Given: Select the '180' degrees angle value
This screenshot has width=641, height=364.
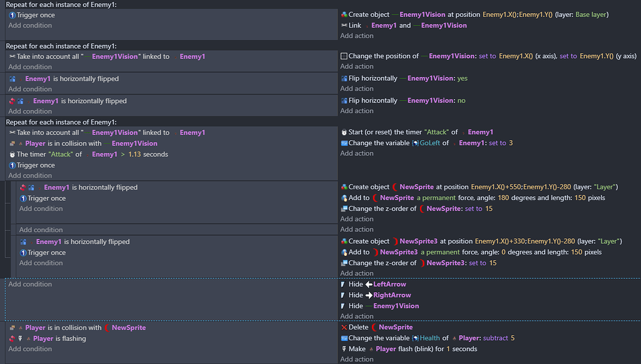Looking at the screenshot, I should point(503,198).
